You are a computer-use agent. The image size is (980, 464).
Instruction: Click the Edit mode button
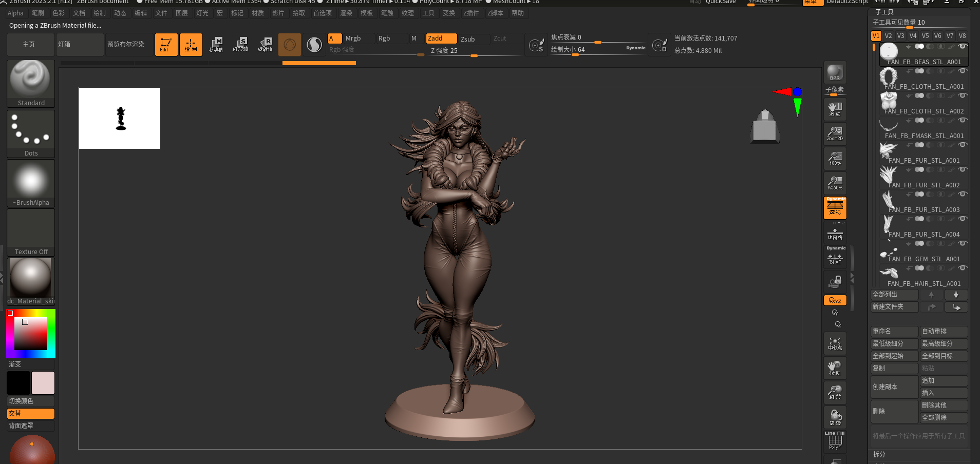tap(166, 44)
